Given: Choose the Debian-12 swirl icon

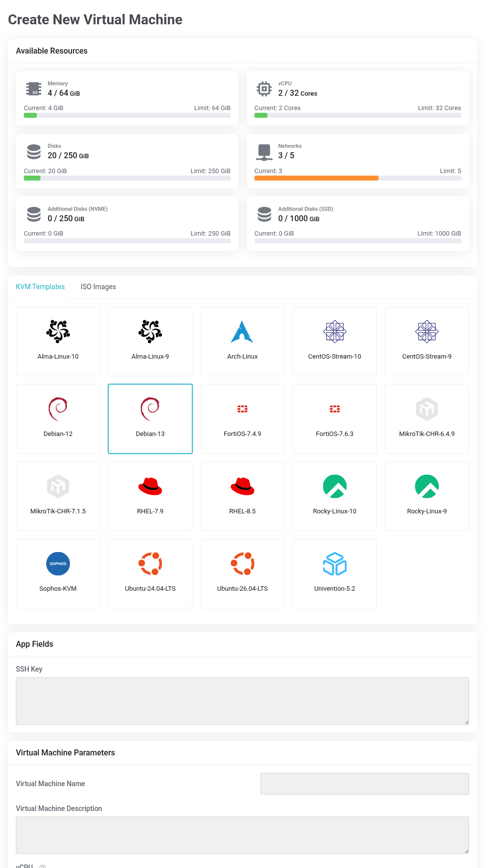Looking at the screenshot, I should click(58, 409).
